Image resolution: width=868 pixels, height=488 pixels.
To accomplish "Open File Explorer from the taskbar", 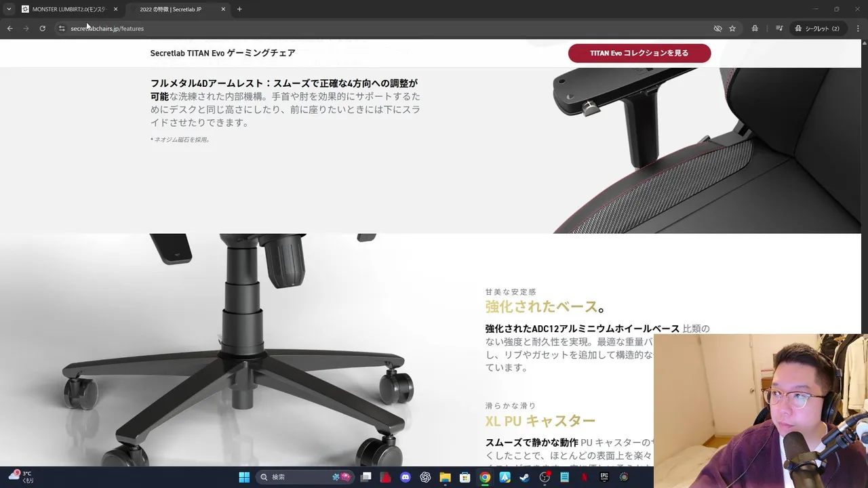I will 445,477.
